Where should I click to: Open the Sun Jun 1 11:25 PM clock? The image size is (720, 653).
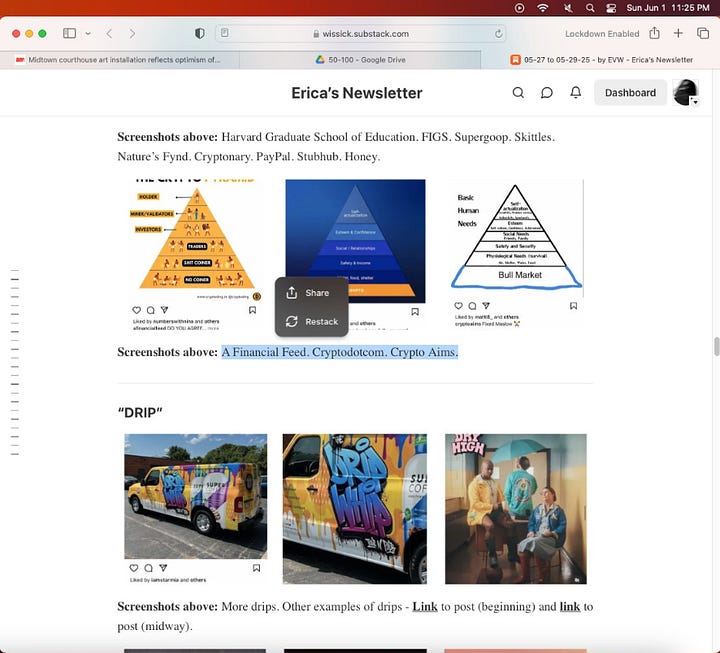[x=668, y=8]
